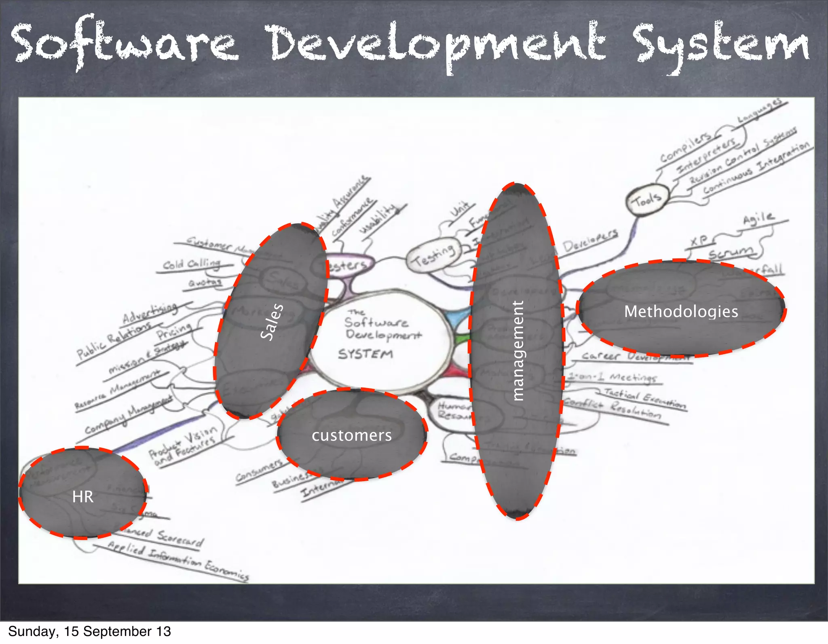Click the "Mission & Strategy" label
The height and width of the screenshot is (644, 828).
pyautogui.click(x=148, y=357)
